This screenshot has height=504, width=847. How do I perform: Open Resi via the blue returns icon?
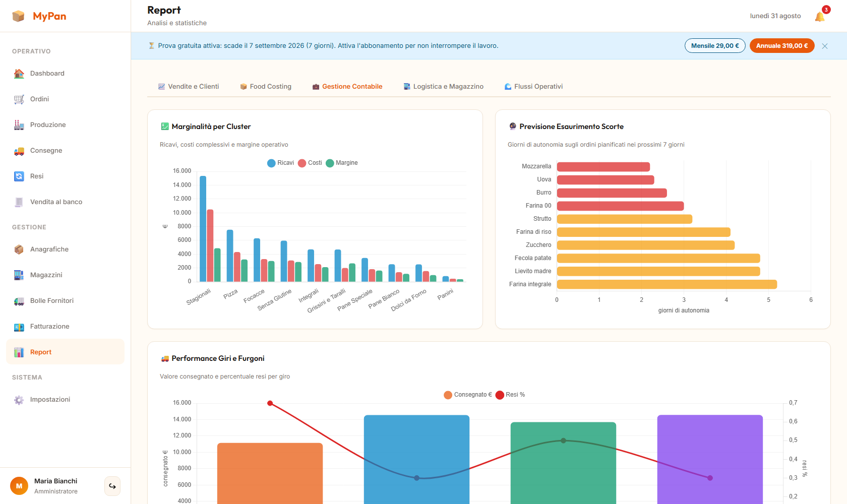(19, 176)
